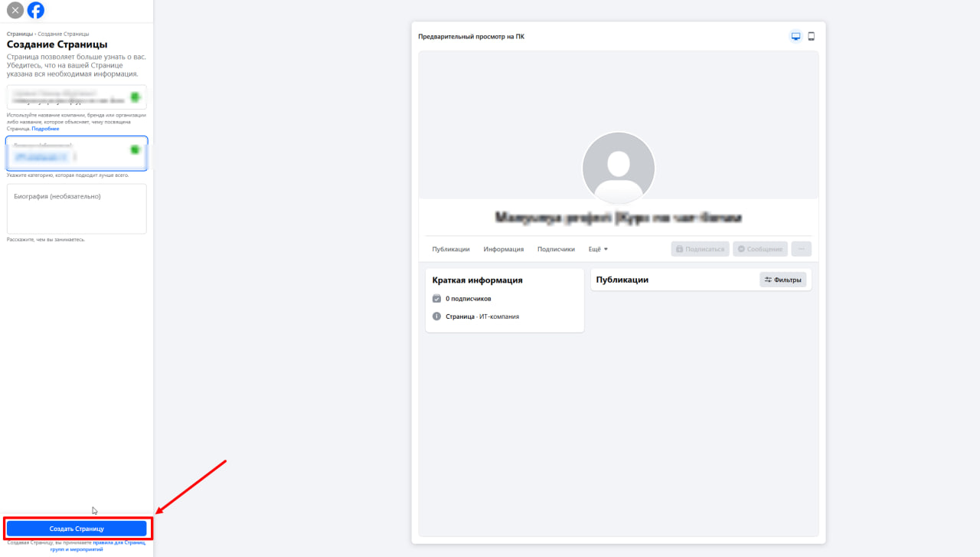Click the three-dots more options button
This screenshot has width=980, height=557.
pos(801,249)
